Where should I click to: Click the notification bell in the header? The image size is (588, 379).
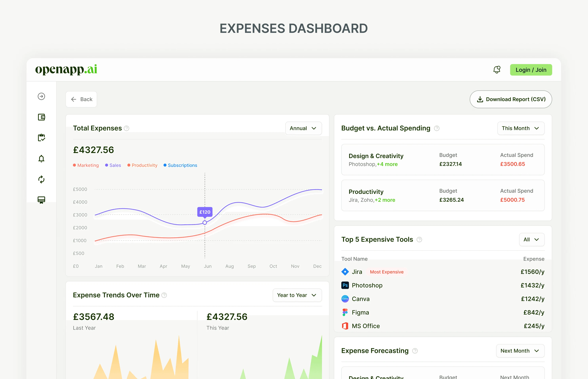[x=497, y=70]
